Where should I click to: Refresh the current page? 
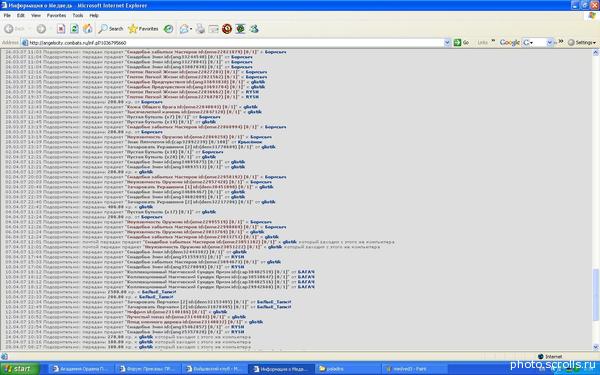[74, 29]
